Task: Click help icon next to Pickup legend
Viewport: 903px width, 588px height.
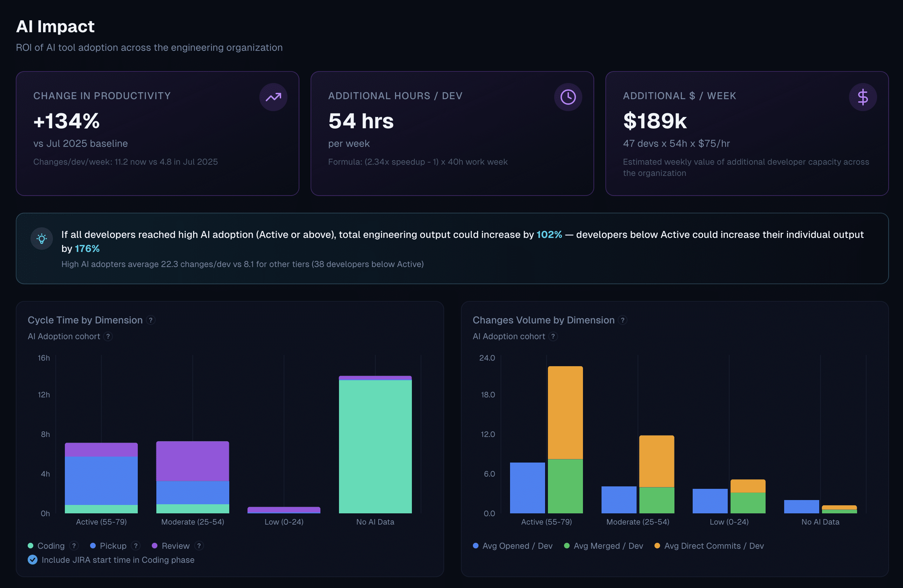Action: pyautogui.click(x=135, y=546)
